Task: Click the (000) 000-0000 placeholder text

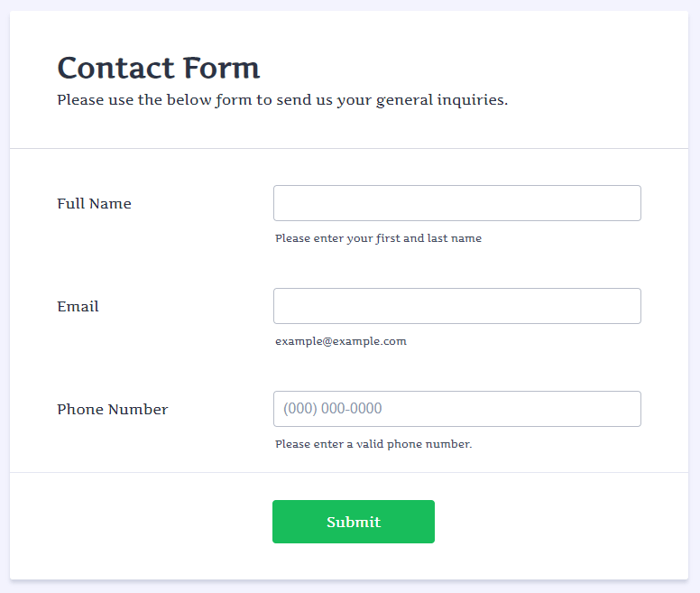Action: click(333, 409)
